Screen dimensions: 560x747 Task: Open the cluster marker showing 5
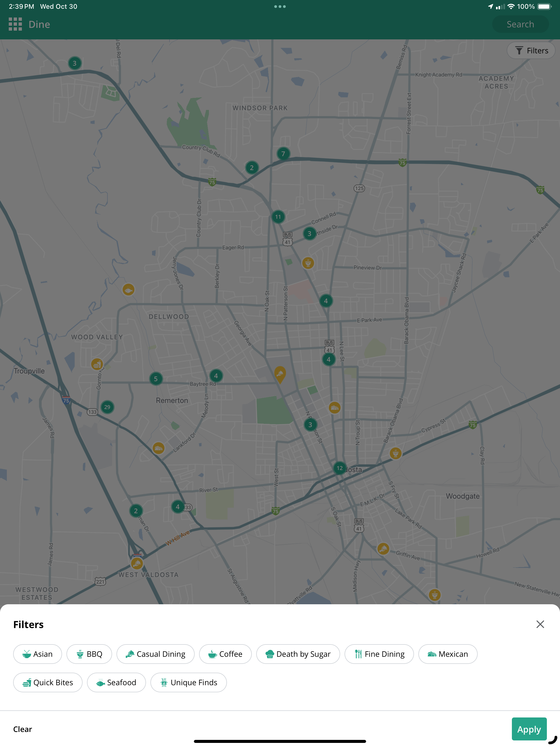[156, 379]
